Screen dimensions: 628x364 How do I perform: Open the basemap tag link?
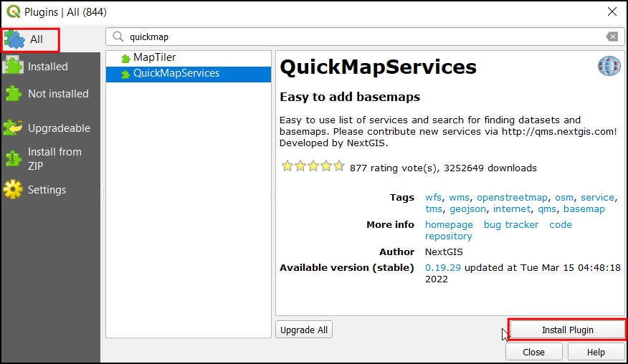click(584, 209)
